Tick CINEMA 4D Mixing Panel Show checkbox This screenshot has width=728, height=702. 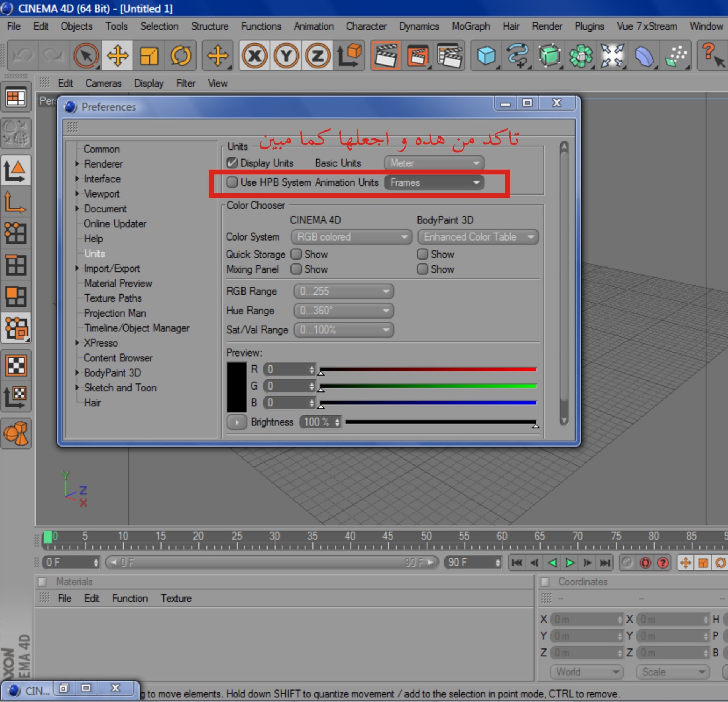[x=296, y=269]
